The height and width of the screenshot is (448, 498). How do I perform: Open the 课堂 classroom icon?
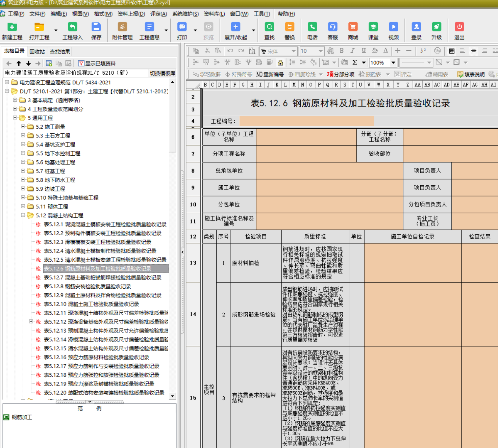click(373, 27)
